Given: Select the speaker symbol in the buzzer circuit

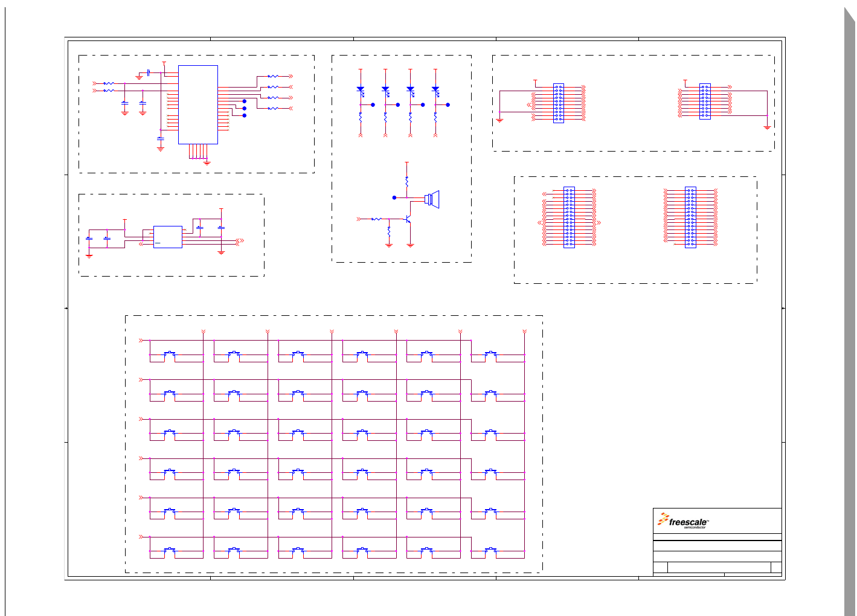Looking at the screenshot, I should (x=432, y=199).
